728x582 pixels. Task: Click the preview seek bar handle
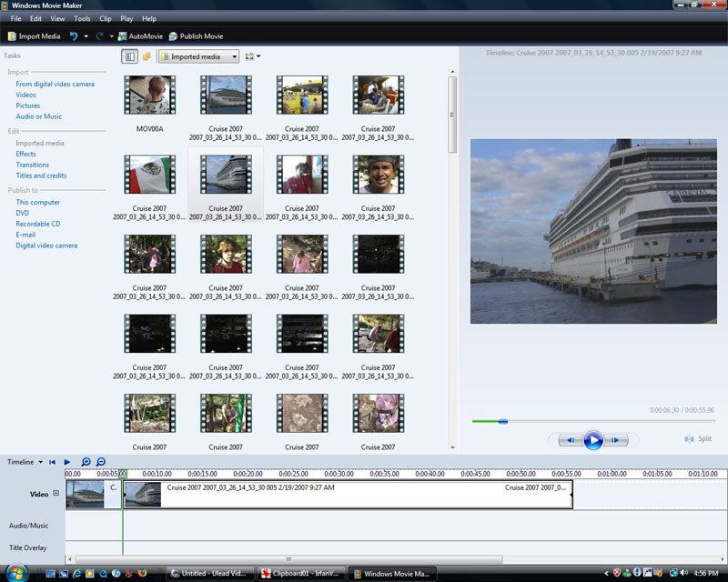pyautogui.click(x=503, y=421)
